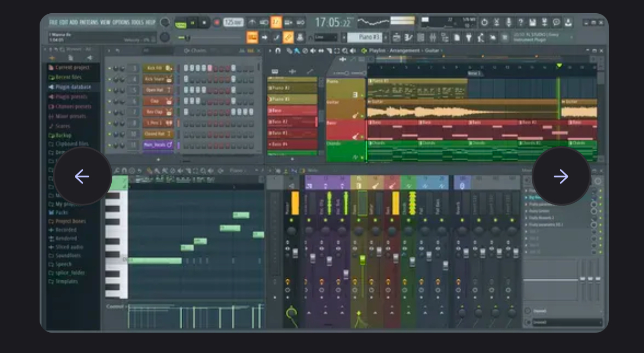
Task: Mute the Rev Clap channel using its LED
Action: [109, 112]
